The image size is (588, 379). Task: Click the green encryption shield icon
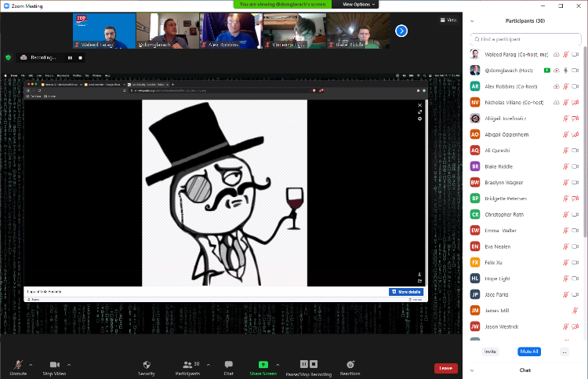click(9, 57)
